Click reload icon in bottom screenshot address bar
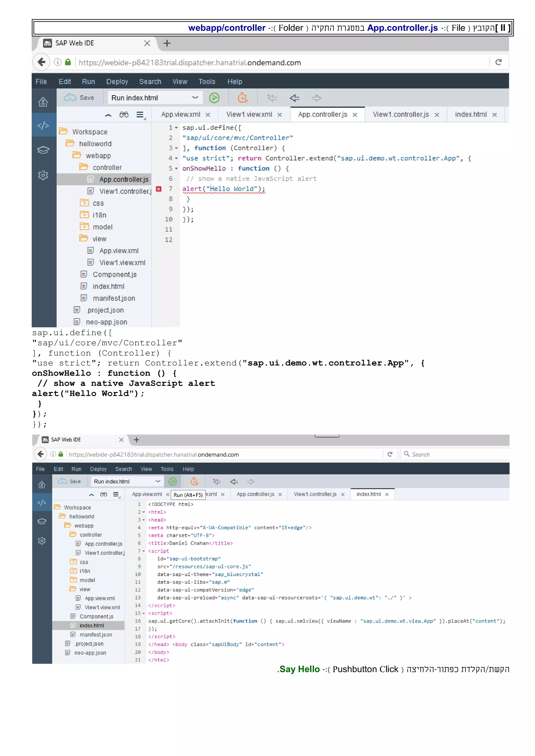The height and width of the screenshot is (756, 535). pyautogui.click(x=390, y=454)
